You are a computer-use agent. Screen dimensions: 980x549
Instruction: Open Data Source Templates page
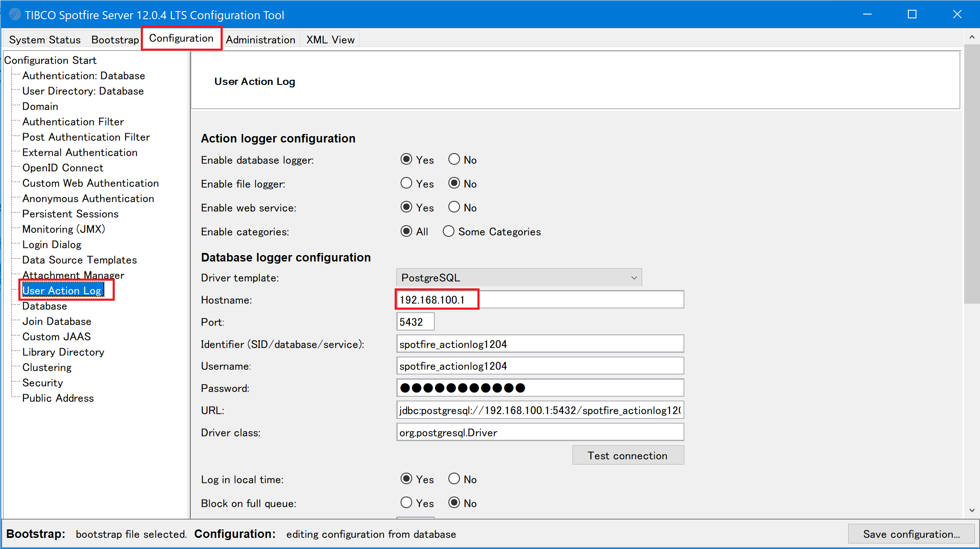pos(79,260)
